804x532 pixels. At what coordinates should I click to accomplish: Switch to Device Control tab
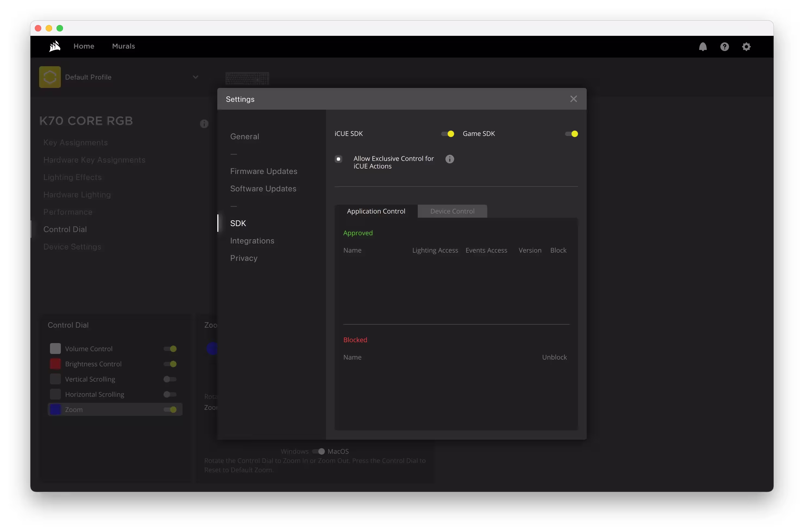pos(452,211)
